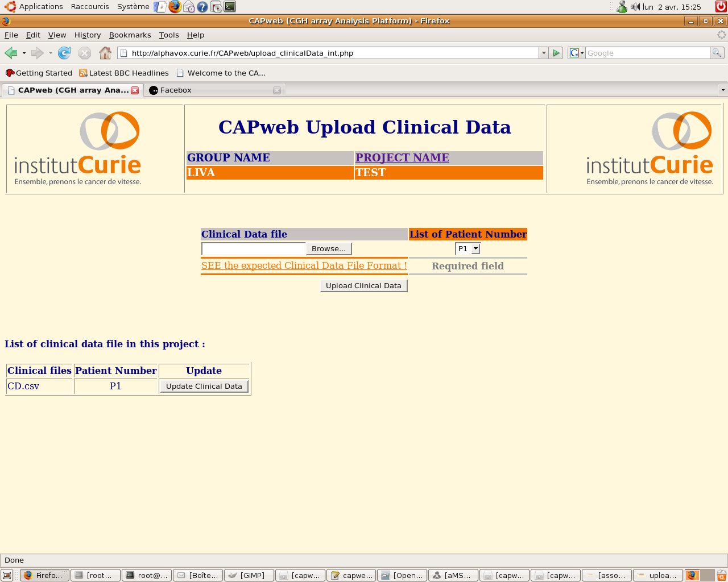This screenshot has height=582, width=728.
Task: Open the Raccourcis menu
Action: click(x=90, y=7)
